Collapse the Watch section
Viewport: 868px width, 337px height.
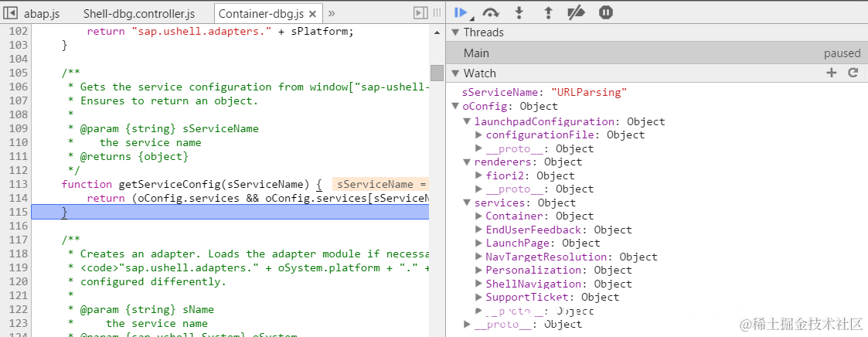coord(455,73)
